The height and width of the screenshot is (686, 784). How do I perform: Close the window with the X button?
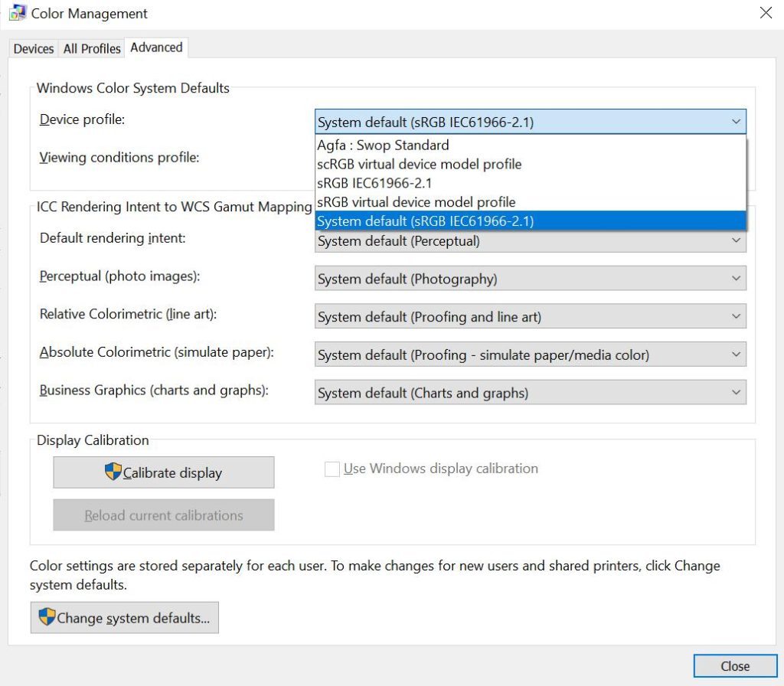click(x=765, y=13)
